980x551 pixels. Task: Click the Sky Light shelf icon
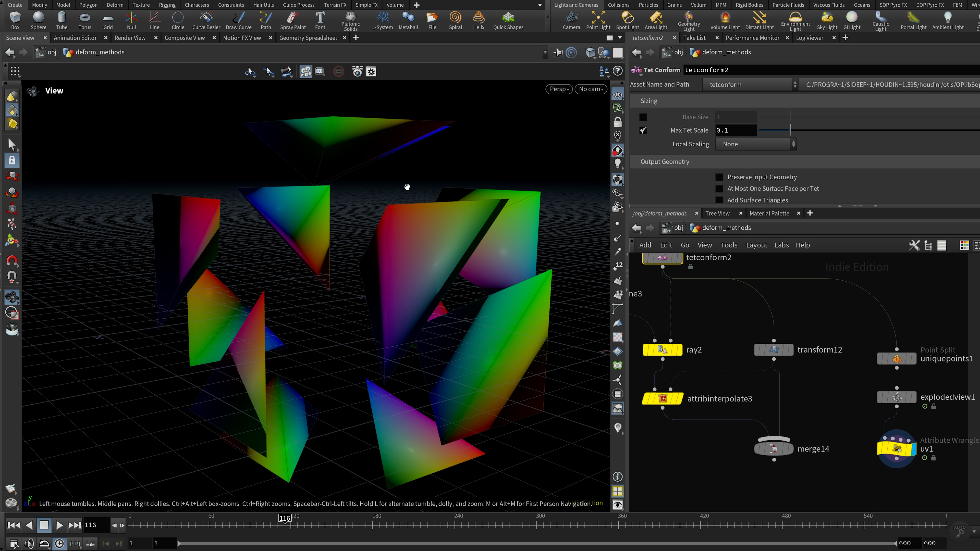coord(827,18)
